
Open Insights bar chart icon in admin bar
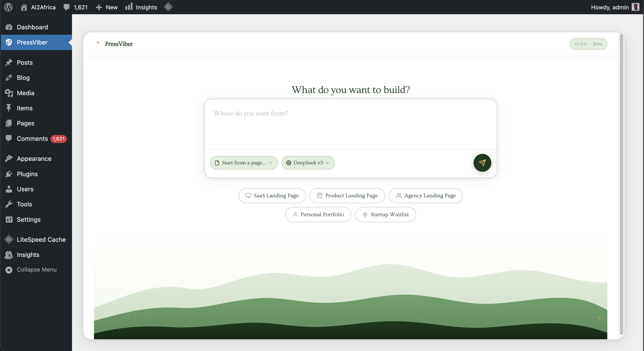point(129,7)
